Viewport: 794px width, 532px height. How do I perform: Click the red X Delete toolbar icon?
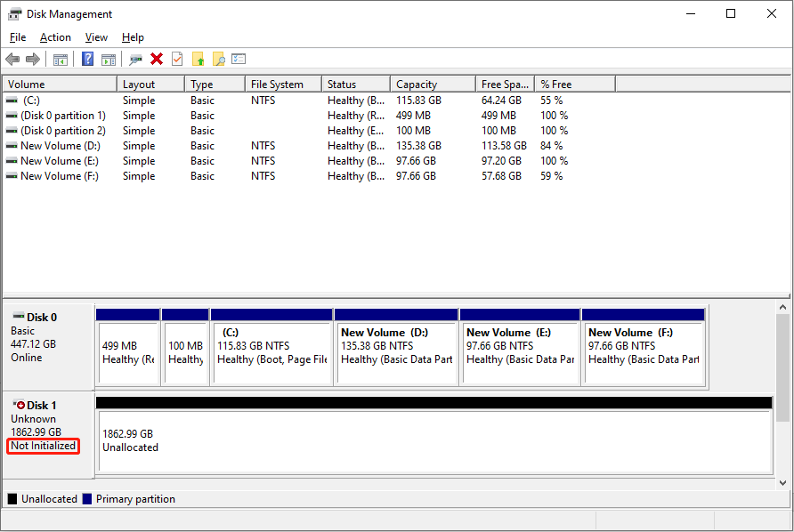pos(157,60)
